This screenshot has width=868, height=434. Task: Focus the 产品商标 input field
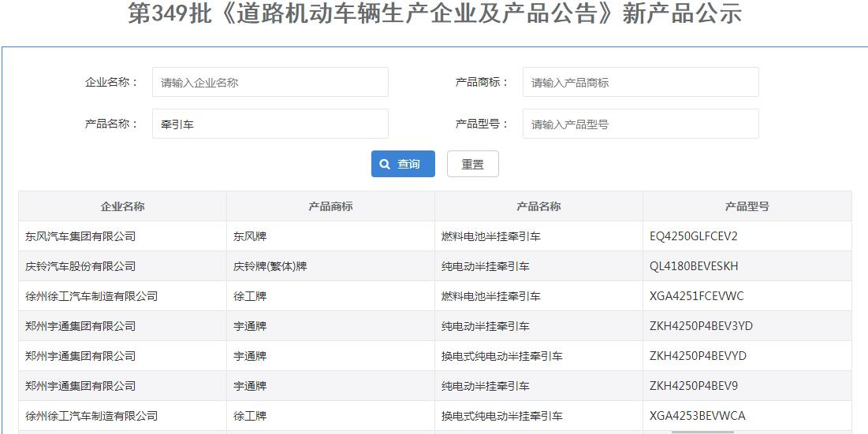coord(640,83)
